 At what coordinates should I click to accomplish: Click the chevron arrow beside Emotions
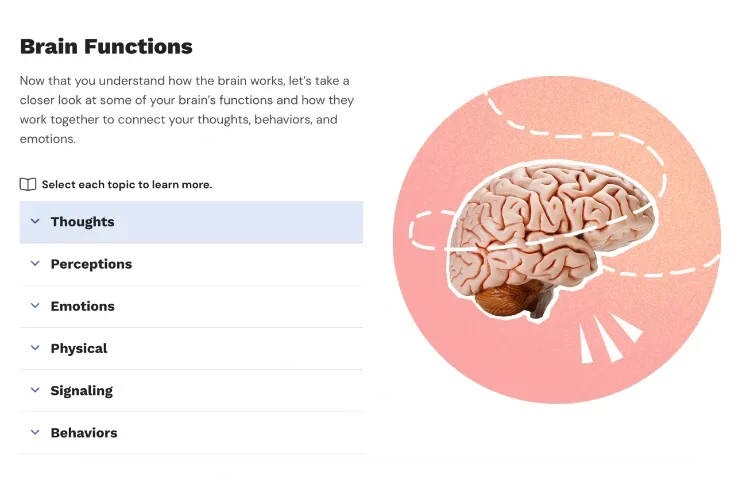click(x=35, y=306)
